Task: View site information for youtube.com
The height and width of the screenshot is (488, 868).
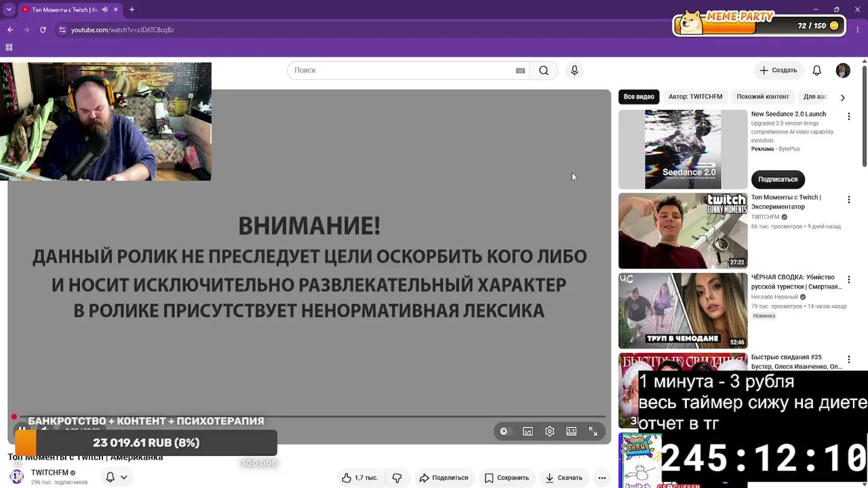Action: click(x=62, y=30)
